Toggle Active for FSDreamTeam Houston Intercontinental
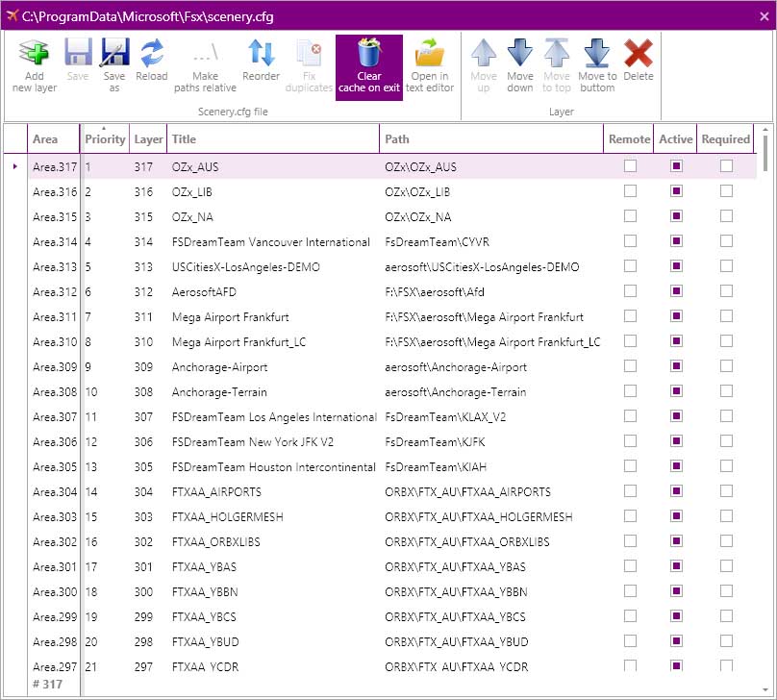The width and height of the screenshot is (777, 700). pyautogui.click(x=676, y=466)
